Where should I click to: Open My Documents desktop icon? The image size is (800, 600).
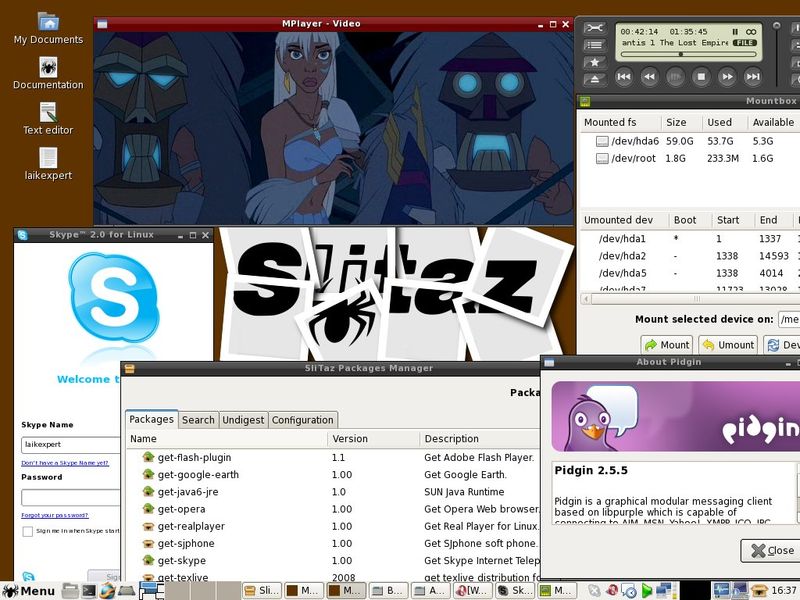pyautogui.click(x=48, y=29)
